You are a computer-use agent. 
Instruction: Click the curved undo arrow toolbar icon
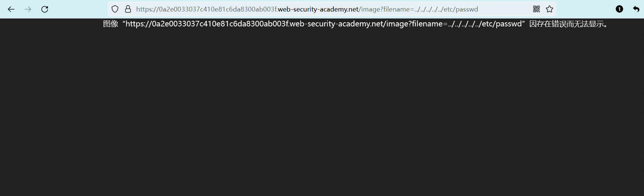click(636, 9)
